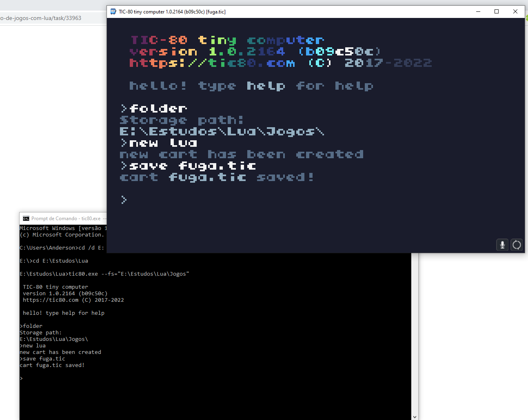The width and height of the screenshot is (528, 420).
Task: Close the TIC-80 fuga.tic window
Action: 515,11
